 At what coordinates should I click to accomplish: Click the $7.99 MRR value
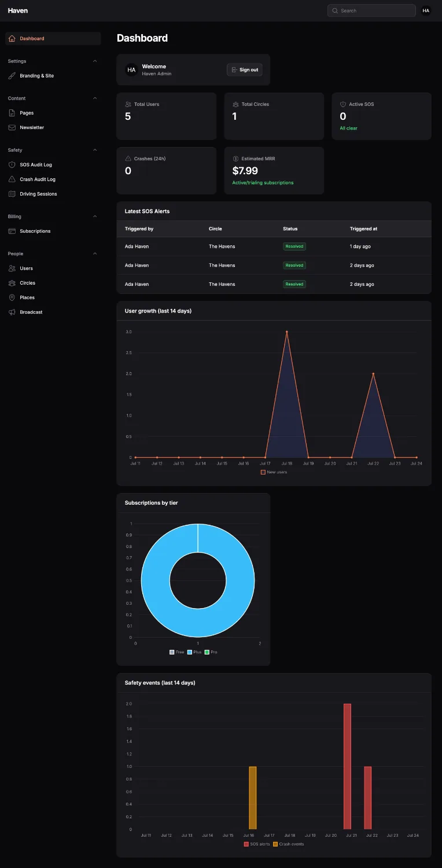245,171
